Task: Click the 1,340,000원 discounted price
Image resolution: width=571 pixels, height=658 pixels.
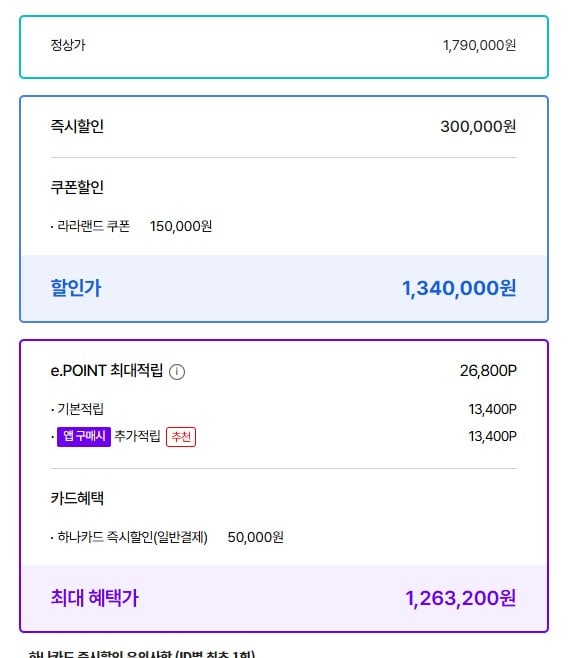Action: coord(459,288)
